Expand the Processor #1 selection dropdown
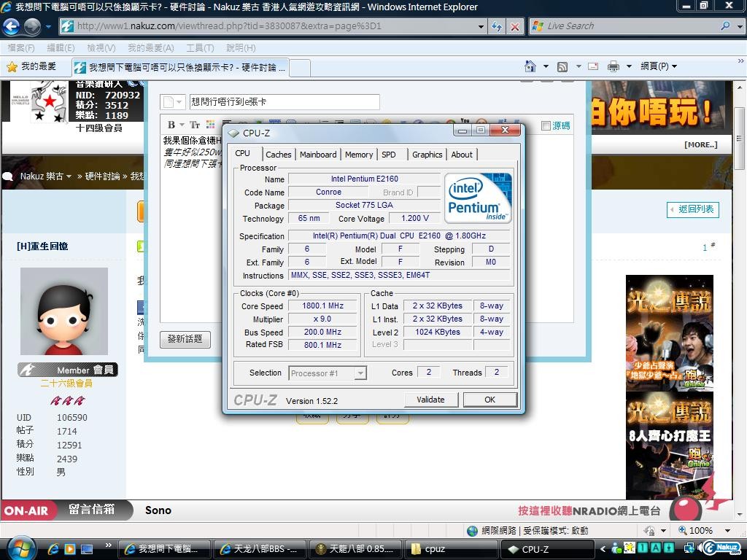The image size is (747, 560). (360, 373)
